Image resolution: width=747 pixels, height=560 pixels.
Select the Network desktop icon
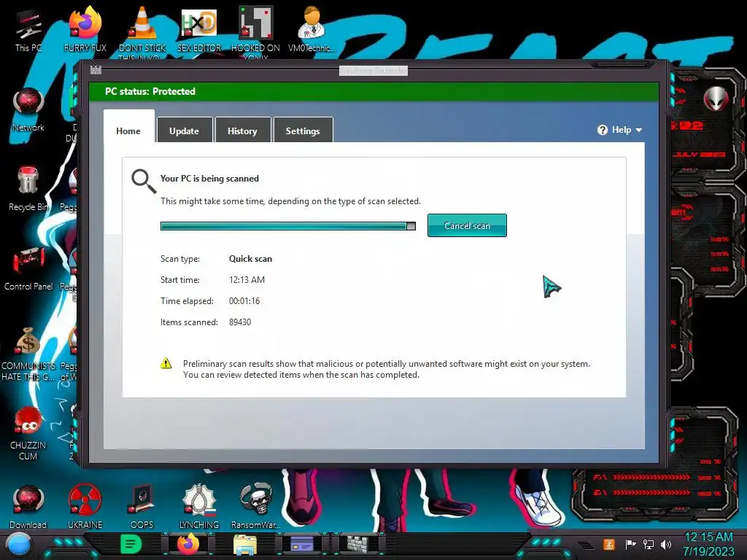pyautogui.click(x=28, y=109)
